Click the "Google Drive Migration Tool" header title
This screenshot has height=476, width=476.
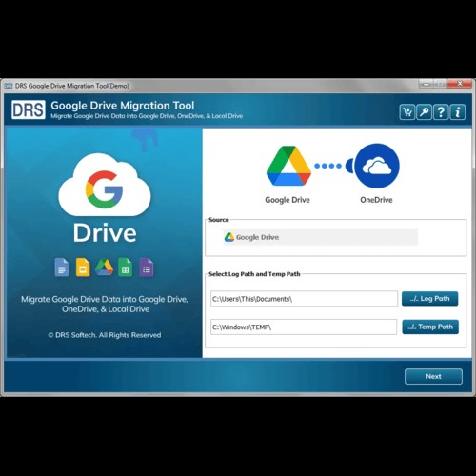point(123,106)
